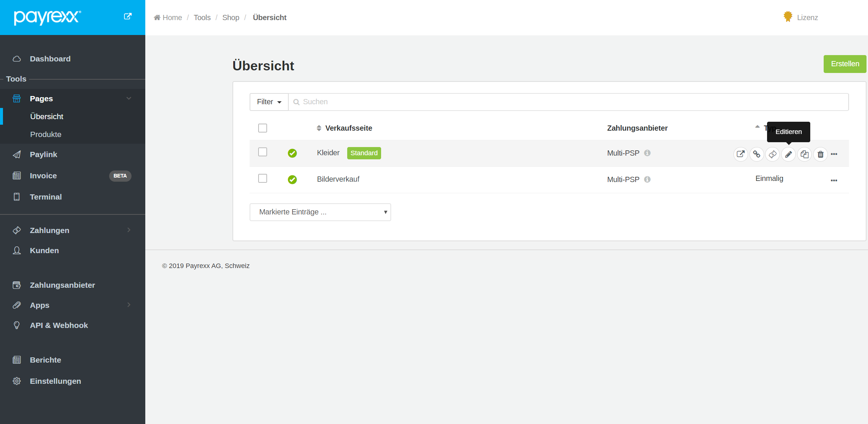Toggle the select-all checkbox in table header
The width and height of the screenshot is (868, 424).
coord(263,128)
